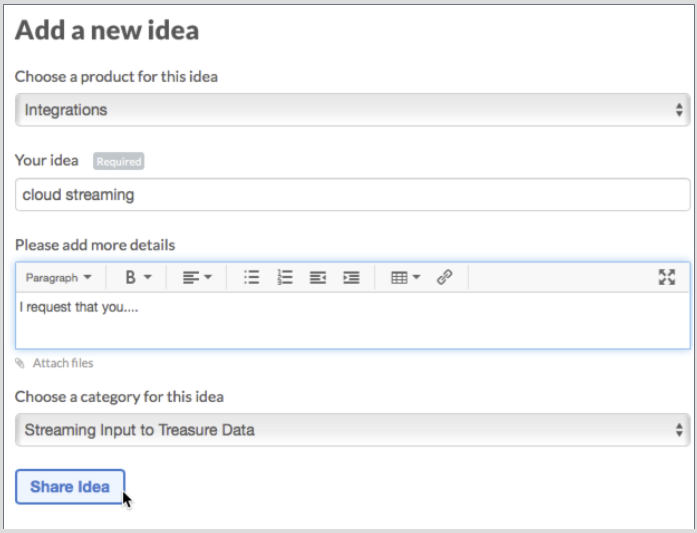Open the text alignment options
The width and height of the screenshot is (697, 533).
coord(197,277)
